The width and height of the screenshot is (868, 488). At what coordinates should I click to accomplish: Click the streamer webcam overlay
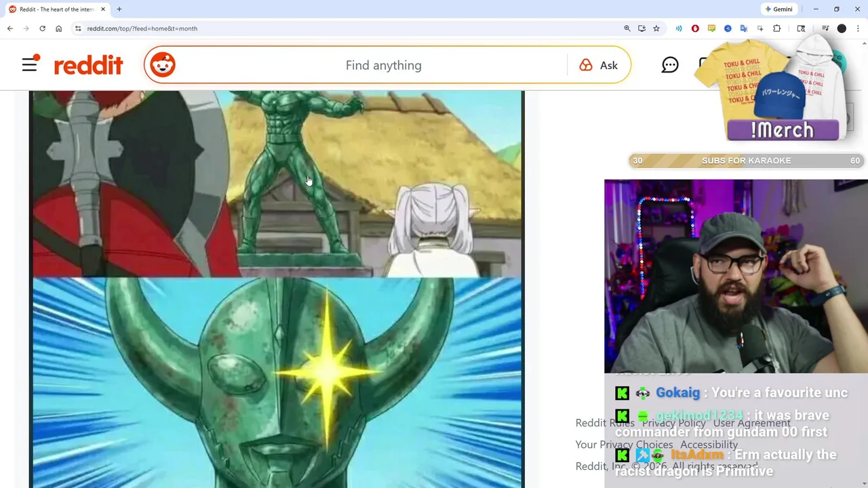pos(736,276)
